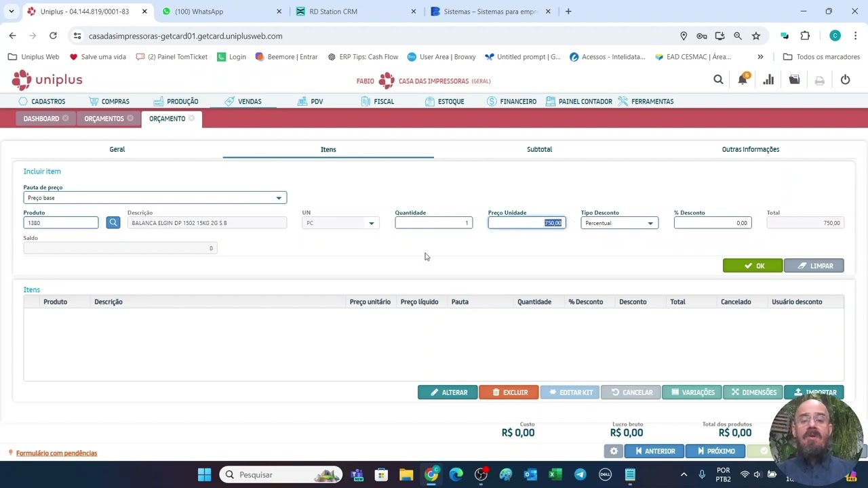Open the Compras menu
868x488 pixels.
click(x=108, y=102)
